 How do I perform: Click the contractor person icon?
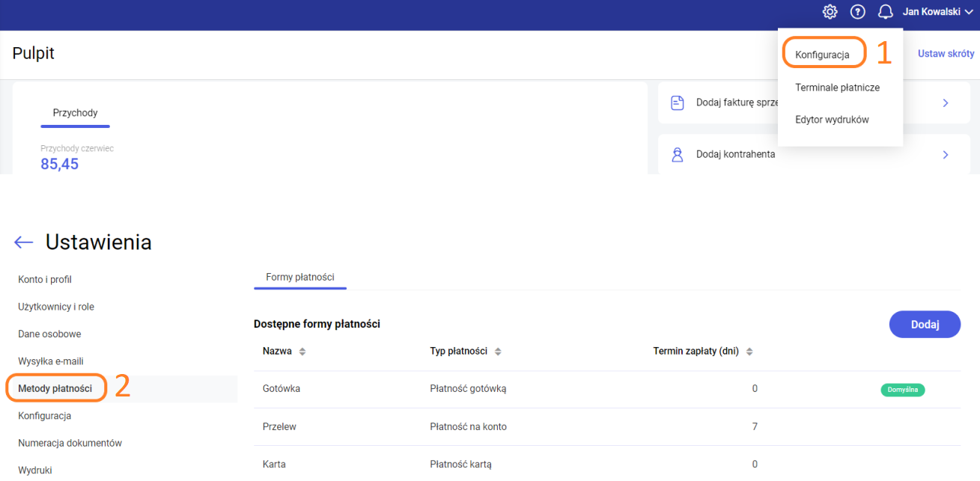point(678,154)
